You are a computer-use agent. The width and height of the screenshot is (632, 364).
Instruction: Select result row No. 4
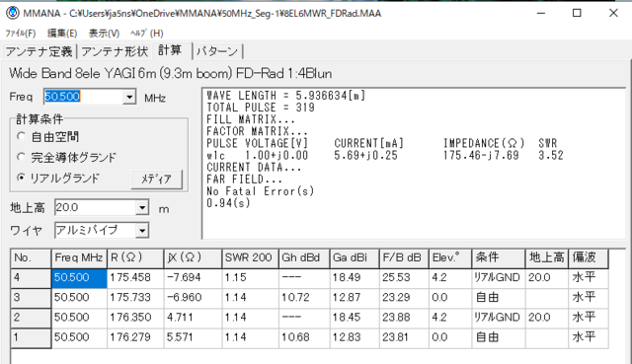click(x=309, y=277)
